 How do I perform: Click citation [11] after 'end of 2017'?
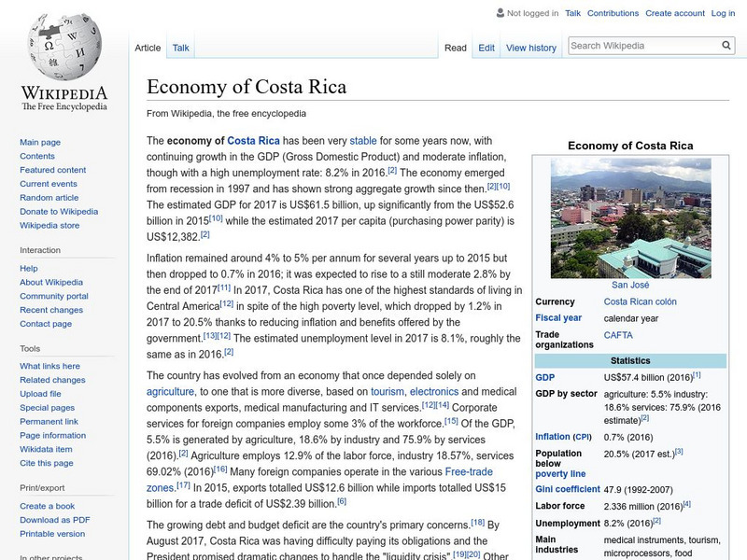pyautogui.click(x=224, y=287)
